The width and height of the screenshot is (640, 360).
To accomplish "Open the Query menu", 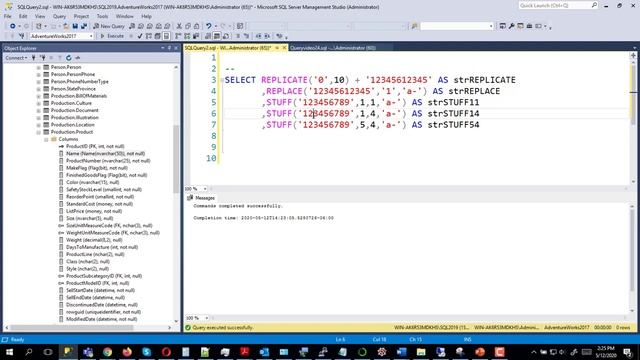I will point(59,16).
